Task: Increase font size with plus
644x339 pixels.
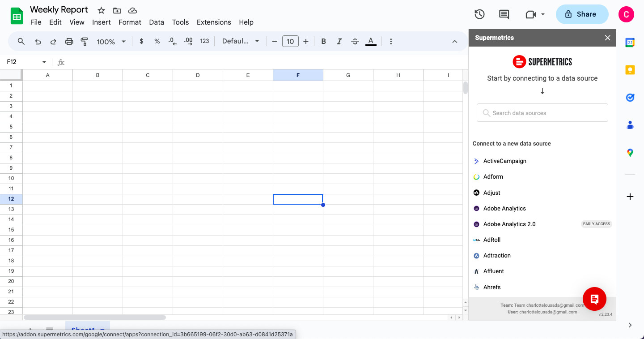Action: point(306,41)
